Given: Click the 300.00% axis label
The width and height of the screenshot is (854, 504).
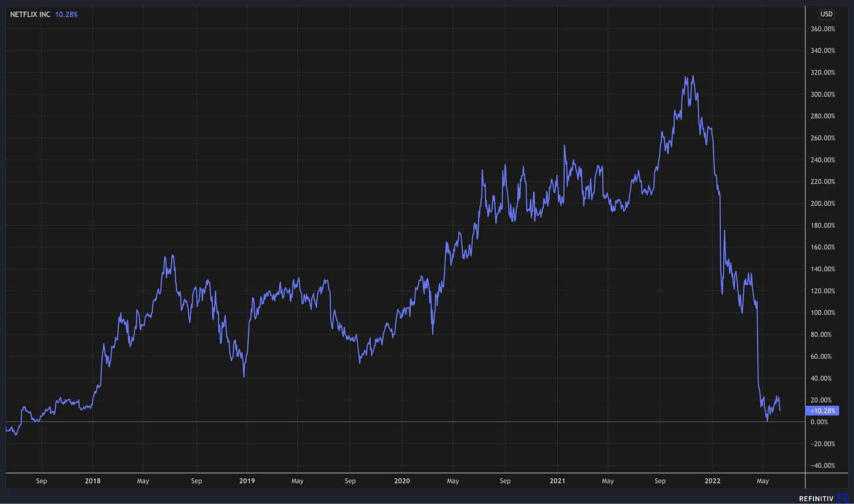Looking at the screenshot, I should pos(822,94).
